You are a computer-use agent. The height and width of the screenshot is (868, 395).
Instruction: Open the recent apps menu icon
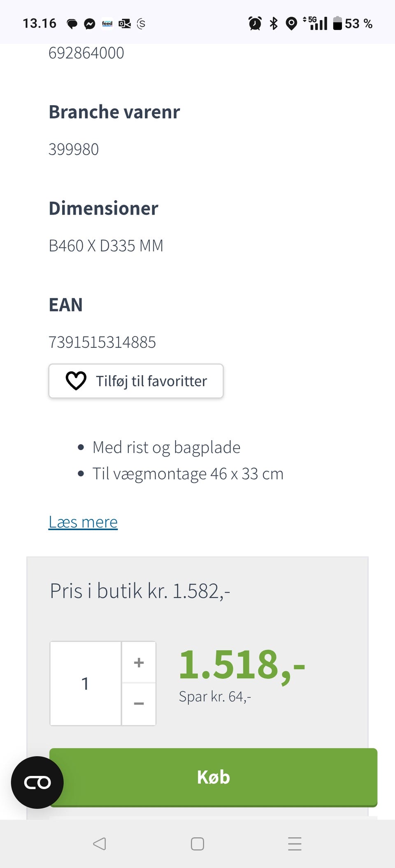tap(295, 844)
